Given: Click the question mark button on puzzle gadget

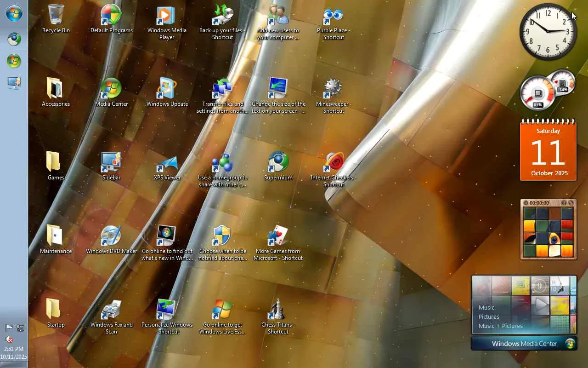Looking at the screenshot, I should pos(564,203).
